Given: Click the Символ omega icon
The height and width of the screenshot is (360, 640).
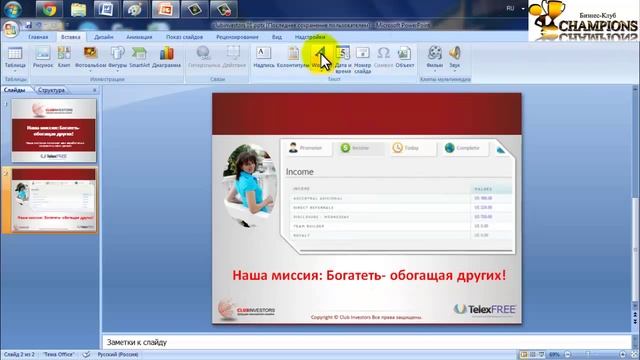Looking at the screenshot, I should click(x=383, y=53).
